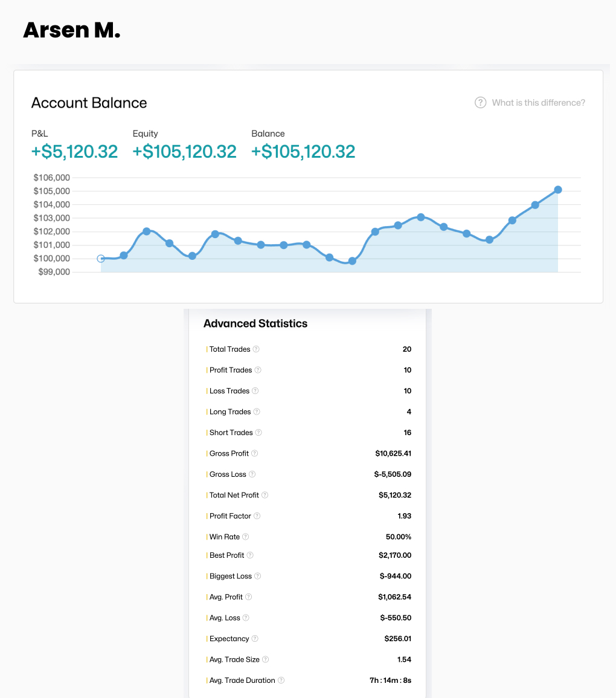The height and width of the screenshot is (698, 616).
Task: Click the question icon next to Profit Factor
Action: [x=257, y=516]
